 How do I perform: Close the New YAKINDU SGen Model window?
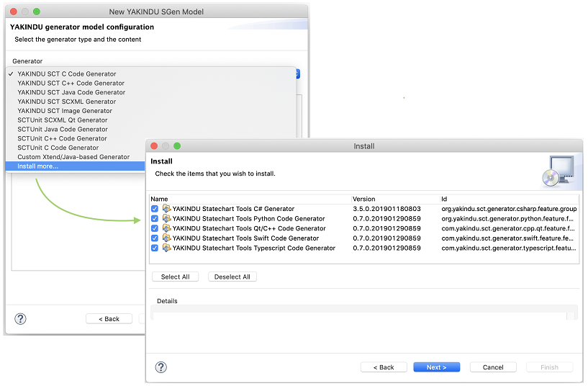14,12
